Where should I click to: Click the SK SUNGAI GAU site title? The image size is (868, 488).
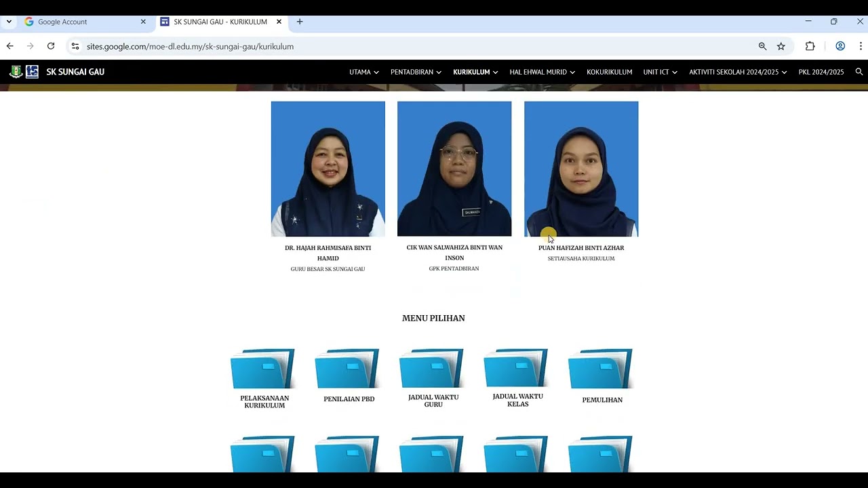click(x=75, y=72)
